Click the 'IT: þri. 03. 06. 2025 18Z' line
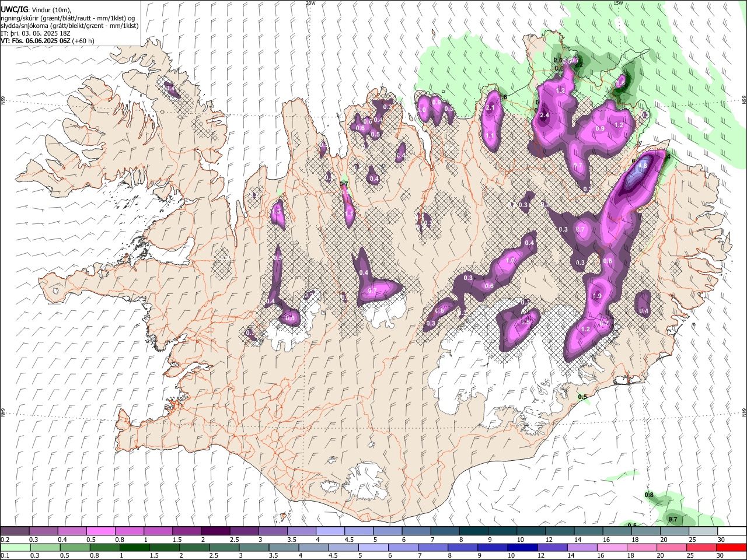The height and width of the screenshot is (560, 747). (36, 34)
